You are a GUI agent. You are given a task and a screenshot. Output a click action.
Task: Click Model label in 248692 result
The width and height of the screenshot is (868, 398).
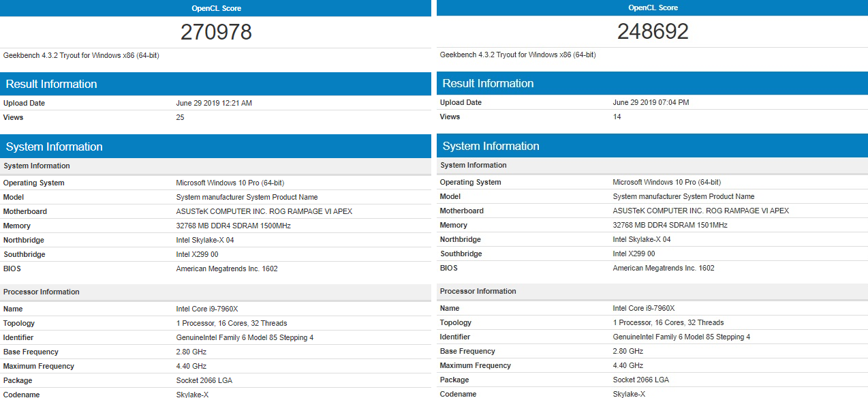450,196
